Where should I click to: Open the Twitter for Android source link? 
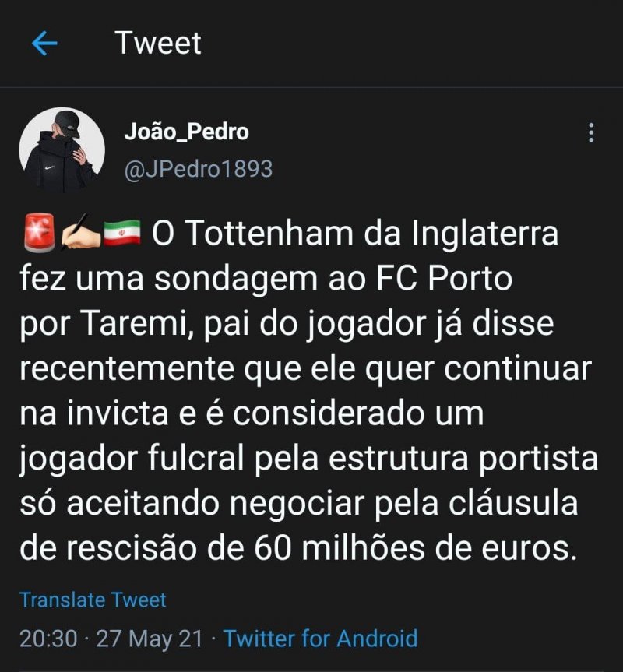coord(321,639)
